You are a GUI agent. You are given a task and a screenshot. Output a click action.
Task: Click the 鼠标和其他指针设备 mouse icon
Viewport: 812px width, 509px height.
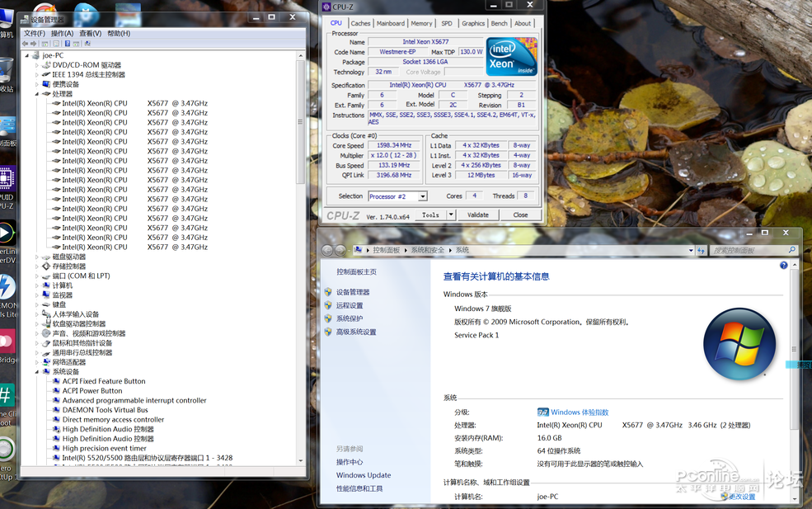46,342
